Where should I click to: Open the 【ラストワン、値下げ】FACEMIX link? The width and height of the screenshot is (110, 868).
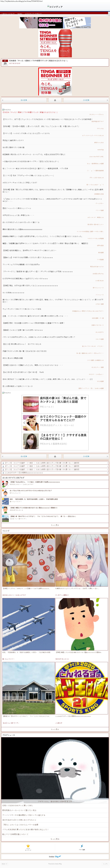point(47,119)
